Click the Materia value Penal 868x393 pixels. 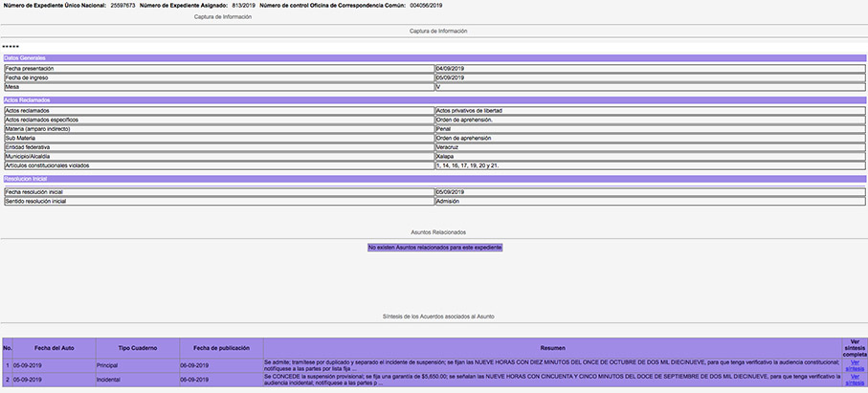tap(444, 128)
